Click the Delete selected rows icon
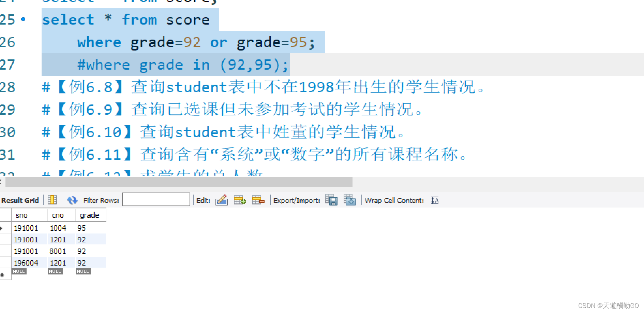The width and height of the screenshot is (644, 312). point(258,200)
